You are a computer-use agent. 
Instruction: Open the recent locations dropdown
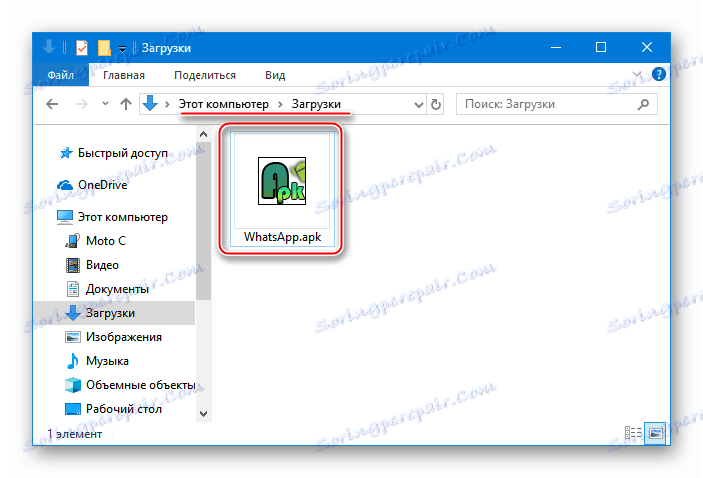pos(105,104)
